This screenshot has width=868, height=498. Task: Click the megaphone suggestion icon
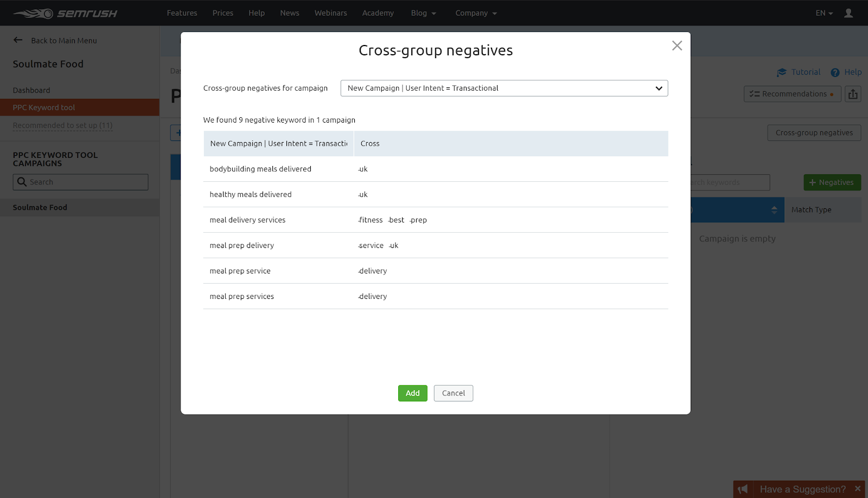(x=743, y=489)
